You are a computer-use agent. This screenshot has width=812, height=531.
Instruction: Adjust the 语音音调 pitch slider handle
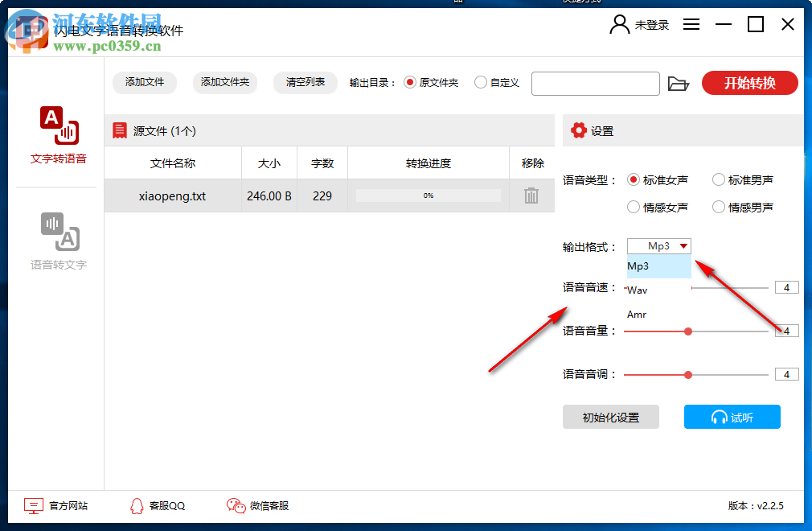tap(687, 375)
